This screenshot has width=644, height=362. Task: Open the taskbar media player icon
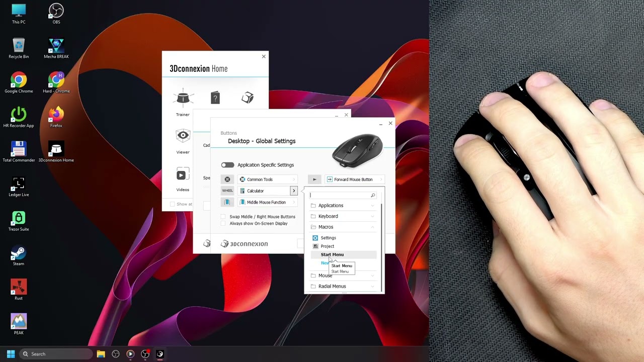pyautogui.click(x=130, y=354)
